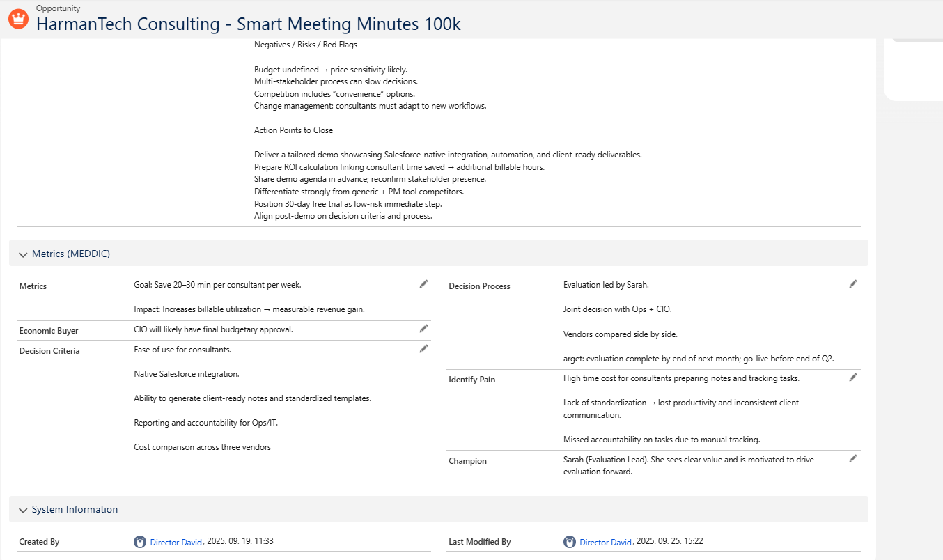The image size is (943, 560).
Task: Click 'Impact: Increases billable utilization' text
Action: point(249,309)
